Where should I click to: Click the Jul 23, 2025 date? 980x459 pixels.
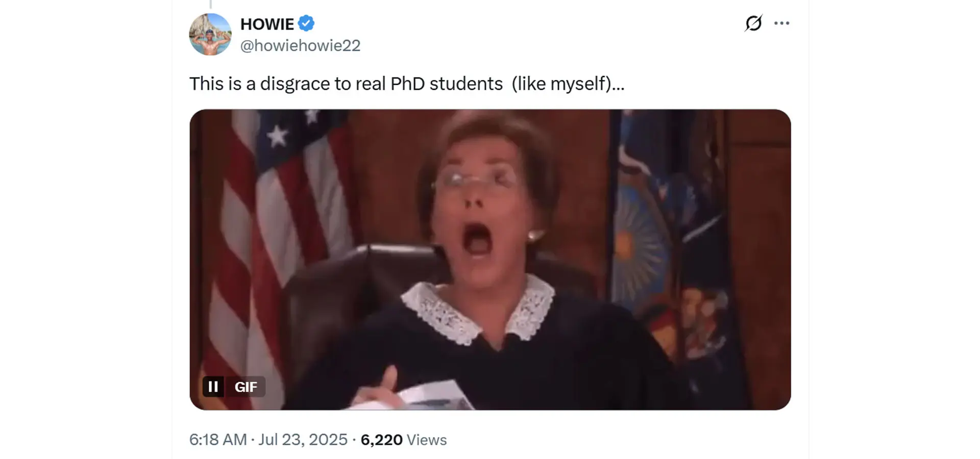[x=303, y=440]
